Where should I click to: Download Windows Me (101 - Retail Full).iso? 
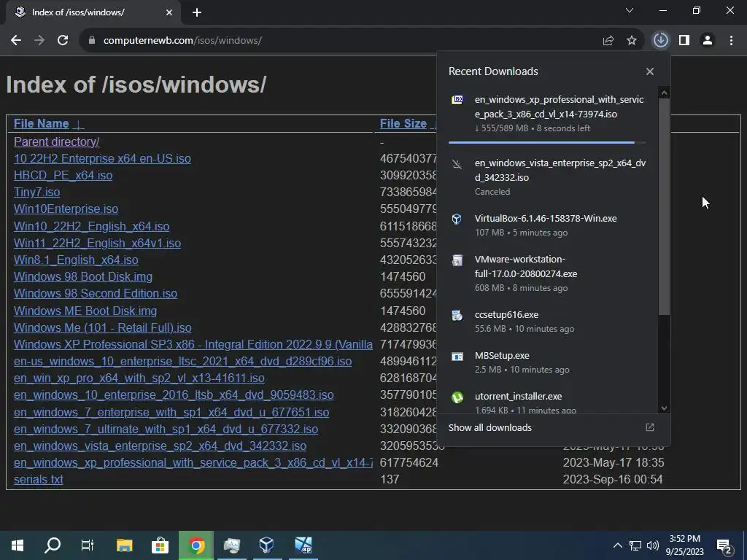(102, 327)
